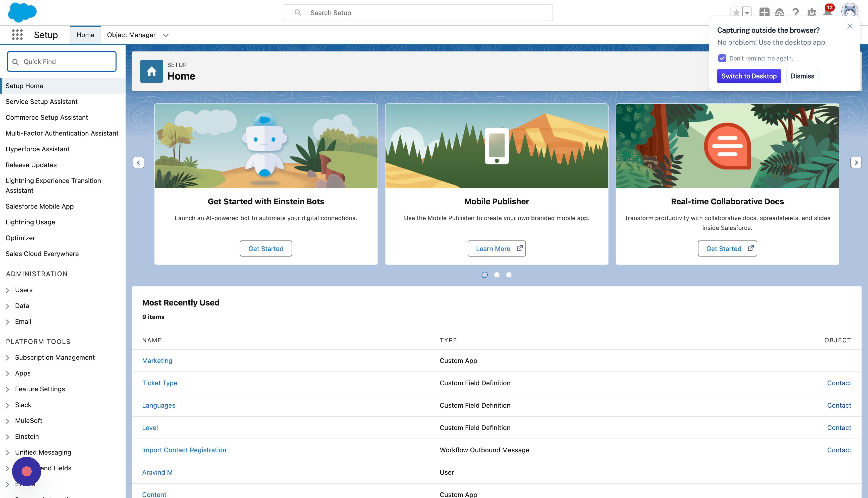Open the App Launcher dots grid
The height and width of the screenshot is (498, 868).
coord(17,35)
